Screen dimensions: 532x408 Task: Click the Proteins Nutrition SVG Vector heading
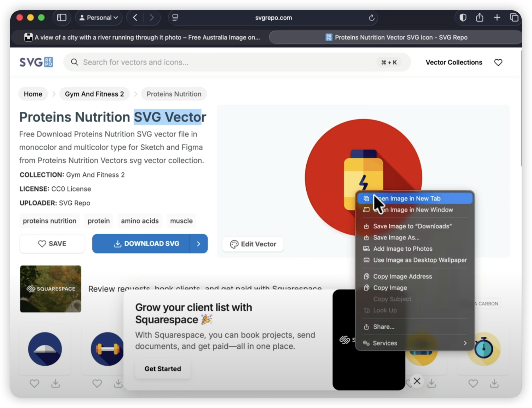click(113, 117)
